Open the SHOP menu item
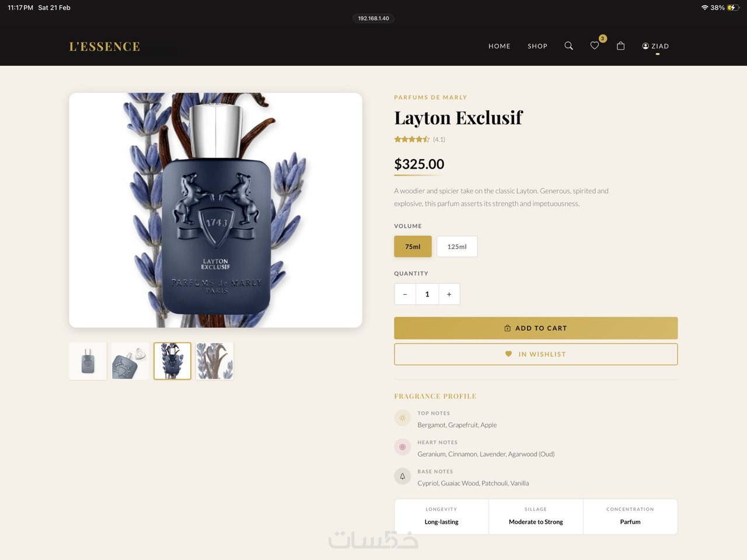This screenshot has width=747, height=560. pos(537,46)
